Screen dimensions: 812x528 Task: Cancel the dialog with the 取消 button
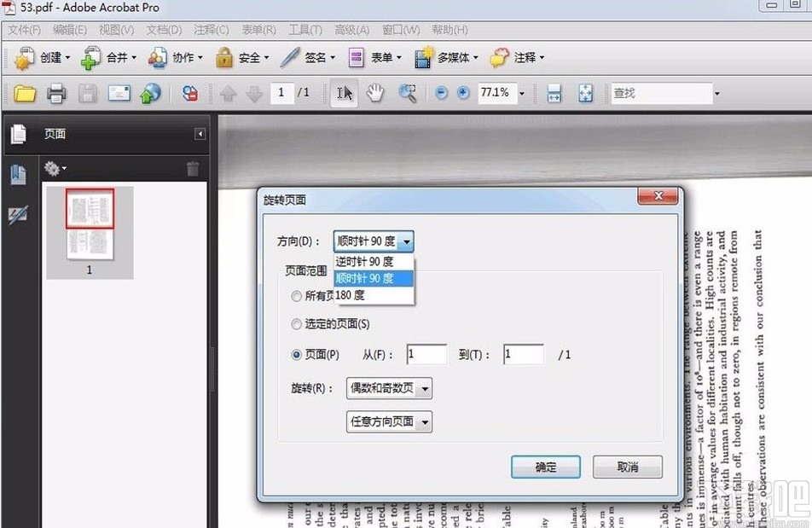627,467
